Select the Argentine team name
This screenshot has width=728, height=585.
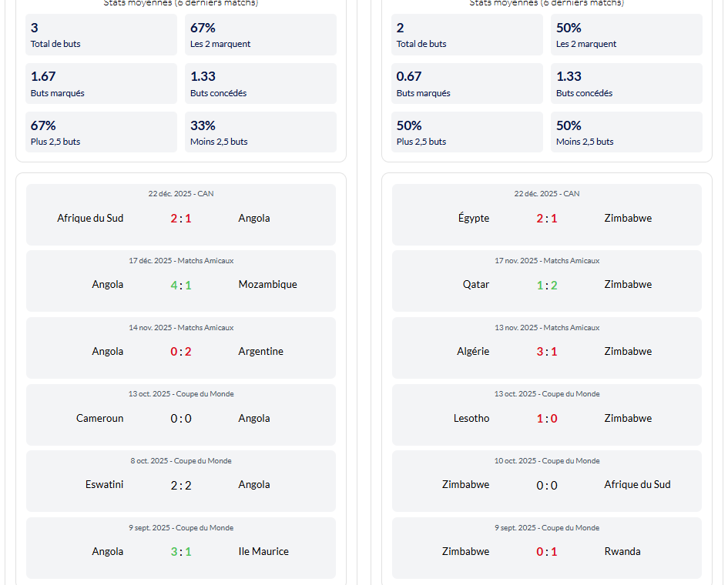[x=260, y=352]
